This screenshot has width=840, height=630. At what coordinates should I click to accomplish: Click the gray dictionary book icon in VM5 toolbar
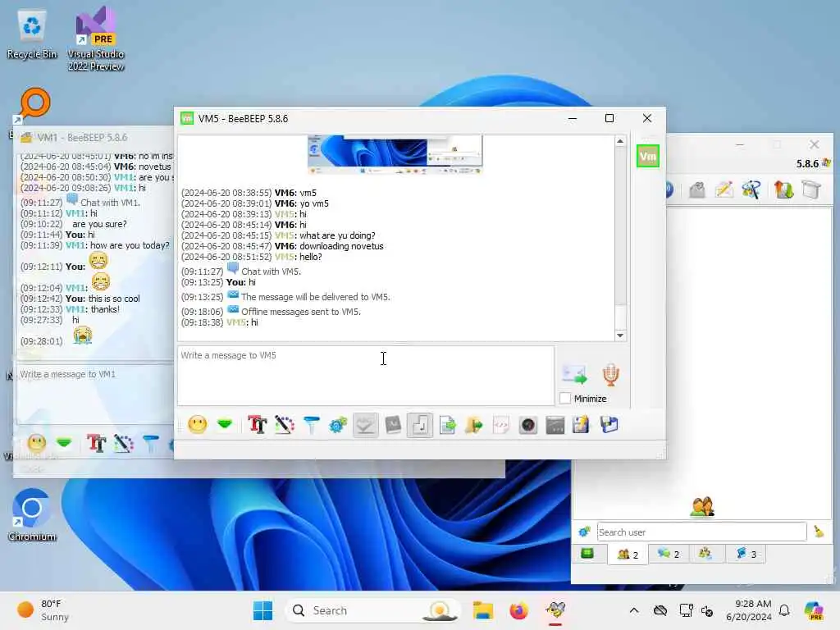pos(393,426)
